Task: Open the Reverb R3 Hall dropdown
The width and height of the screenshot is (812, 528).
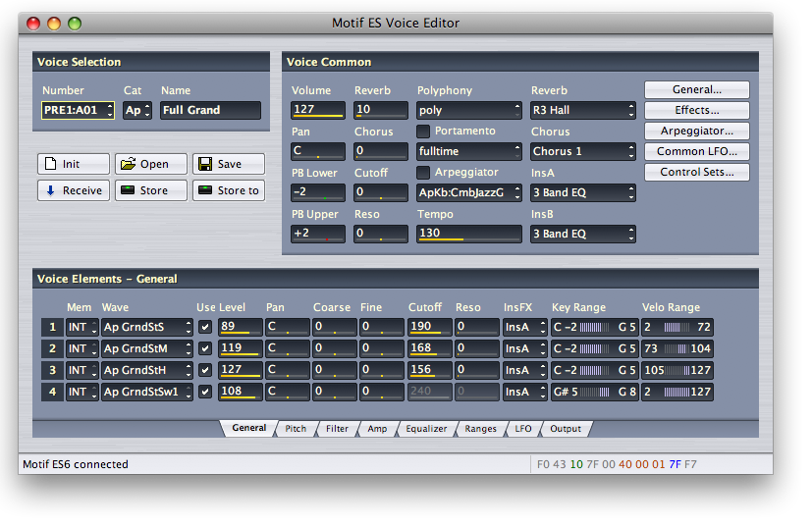Action: click(582, 111)
